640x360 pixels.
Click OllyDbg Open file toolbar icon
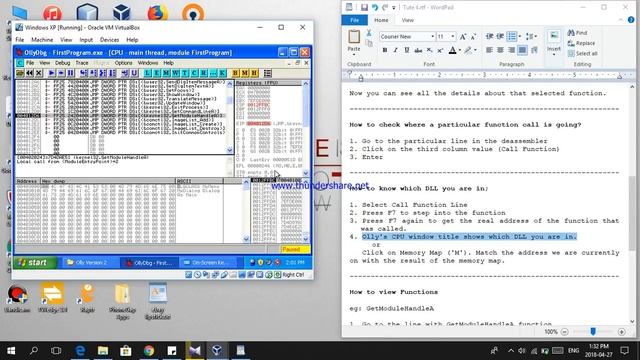(x=20, y=73)
